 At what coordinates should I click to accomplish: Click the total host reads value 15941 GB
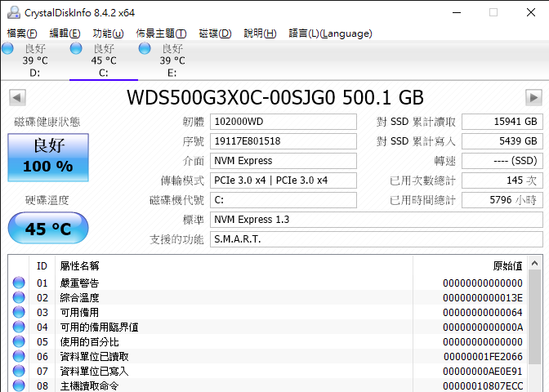(x=502, y=122)
